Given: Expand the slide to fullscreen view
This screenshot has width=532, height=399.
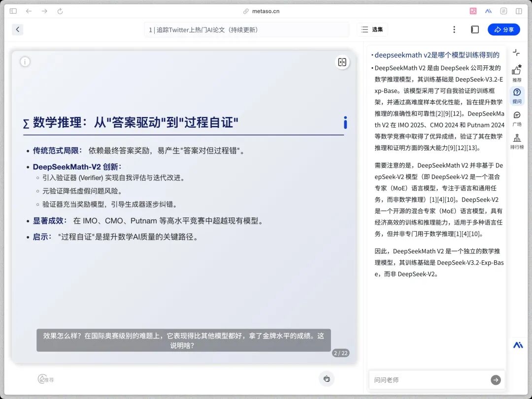Looking at the screenshot, I should [342, 62].
